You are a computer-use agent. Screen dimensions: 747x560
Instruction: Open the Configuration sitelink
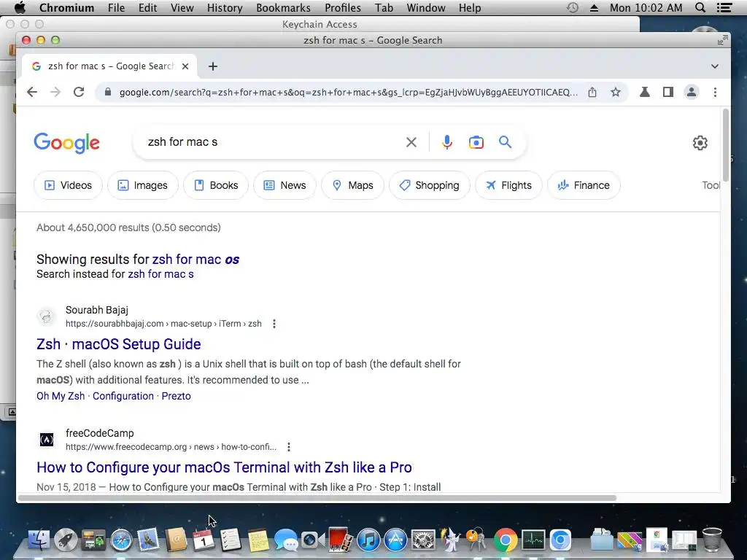(x=123, y=396)
